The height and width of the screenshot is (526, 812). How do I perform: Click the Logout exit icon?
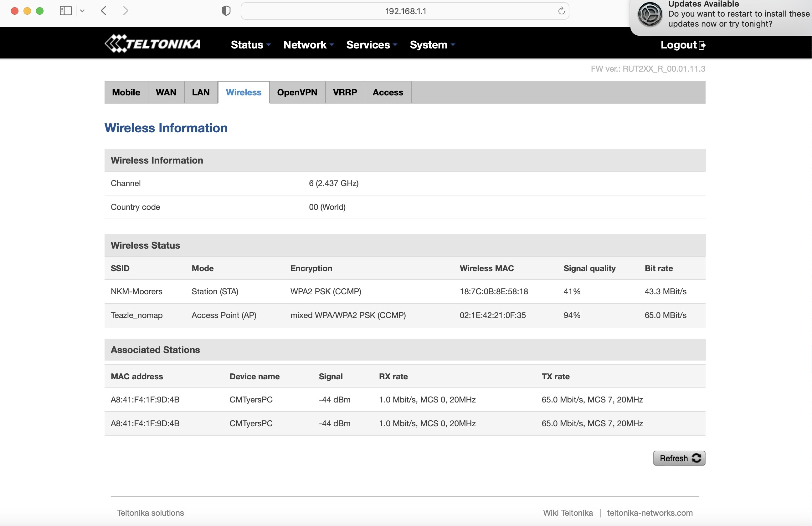tap(702, 45)
